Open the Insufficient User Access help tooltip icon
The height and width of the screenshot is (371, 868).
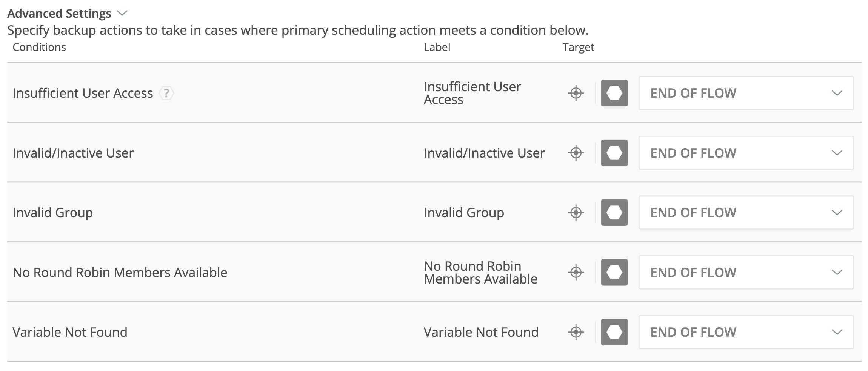click(x=166, y=93)
